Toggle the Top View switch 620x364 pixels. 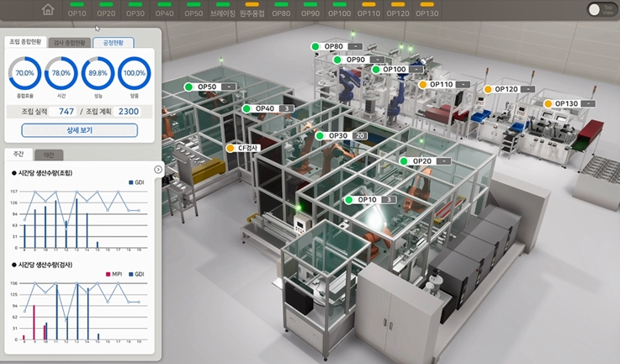click(598, 10)
